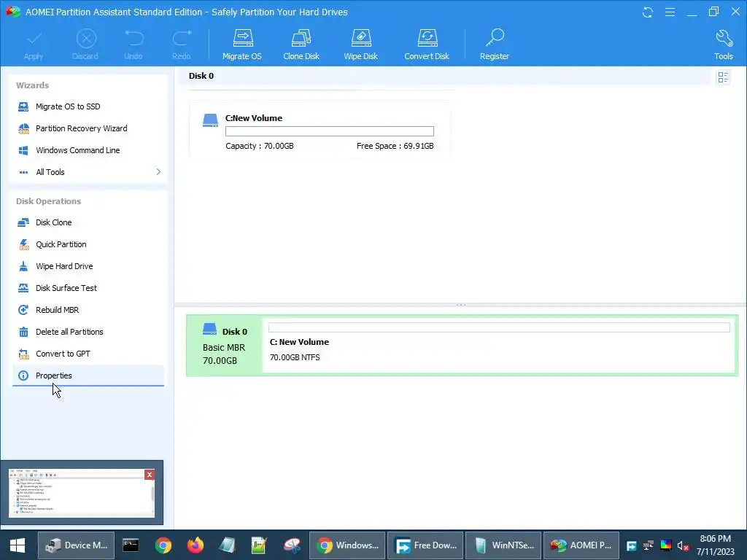Click the Apply checkmark button
The image size is (747, 560).
[34, 44]
